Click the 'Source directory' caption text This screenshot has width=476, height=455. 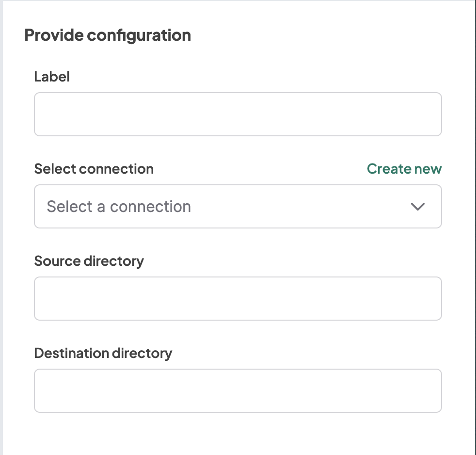(x=89, y=261)
